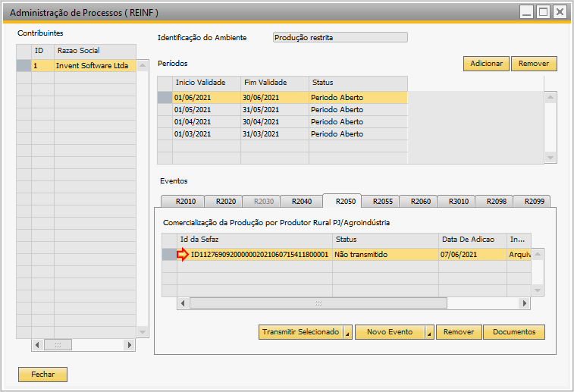The image size is (574, 392).
Task: Click the Períodos table scroll-up arrow
Action: click(550, 98)
